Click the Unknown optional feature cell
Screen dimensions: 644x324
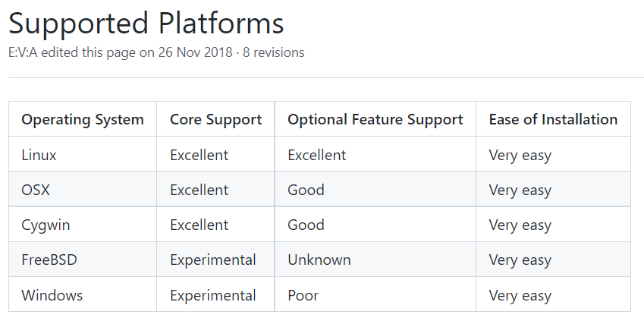point(375,260)
